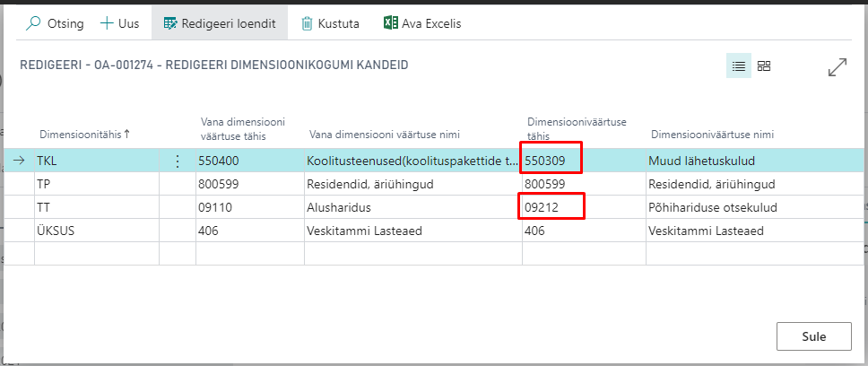The image size is (868, 366).
Task: Open the three-dot menu on the TKL row
Action: pyautogui.click(x=177, y=161)
